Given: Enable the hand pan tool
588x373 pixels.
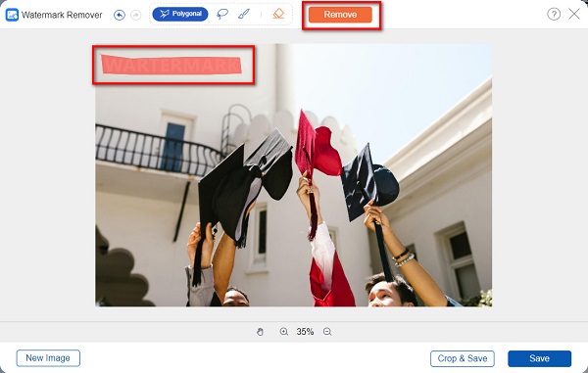Looking at the screenshot, I should (260, 332).
